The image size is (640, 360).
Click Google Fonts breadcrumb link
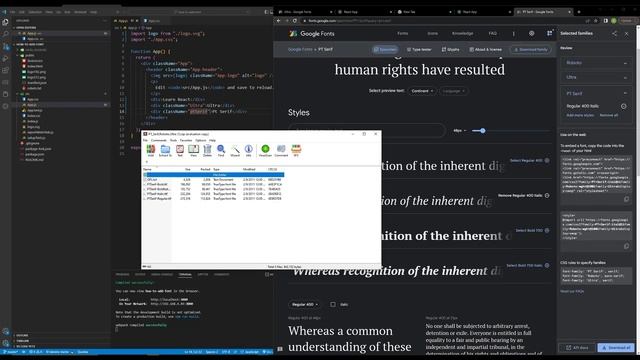click(x=300, y=49)
